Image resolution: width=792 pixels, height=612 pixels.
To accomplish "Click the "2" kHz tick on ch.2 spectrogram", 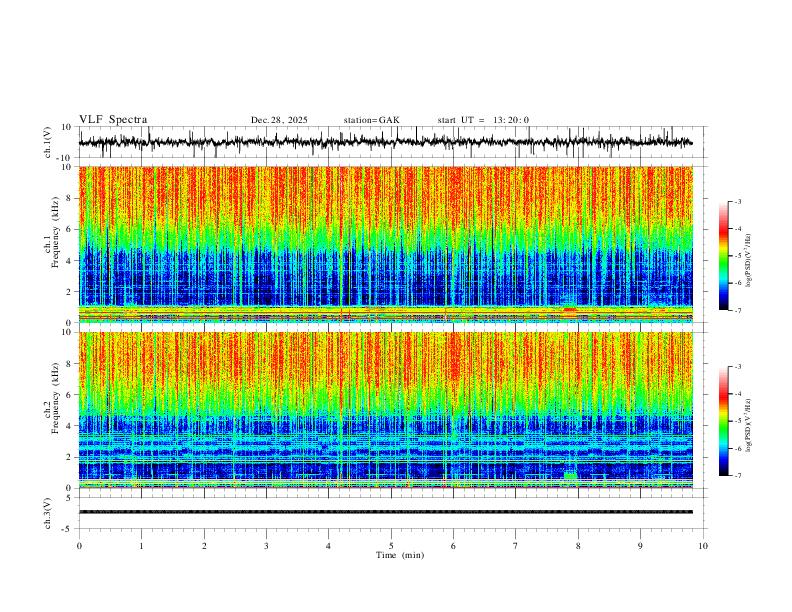I will click(69, 457).
